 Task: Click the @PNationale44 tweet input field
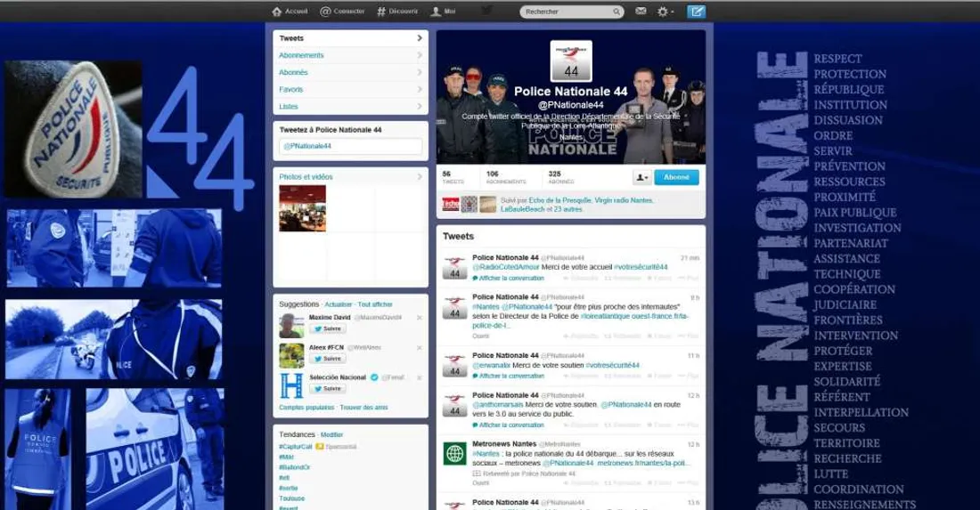point(349,146)
